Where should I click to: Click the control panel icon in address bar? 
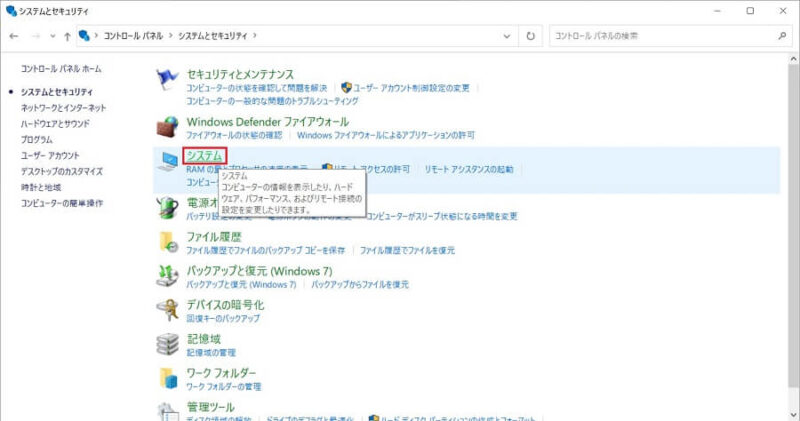coord(84,36)
